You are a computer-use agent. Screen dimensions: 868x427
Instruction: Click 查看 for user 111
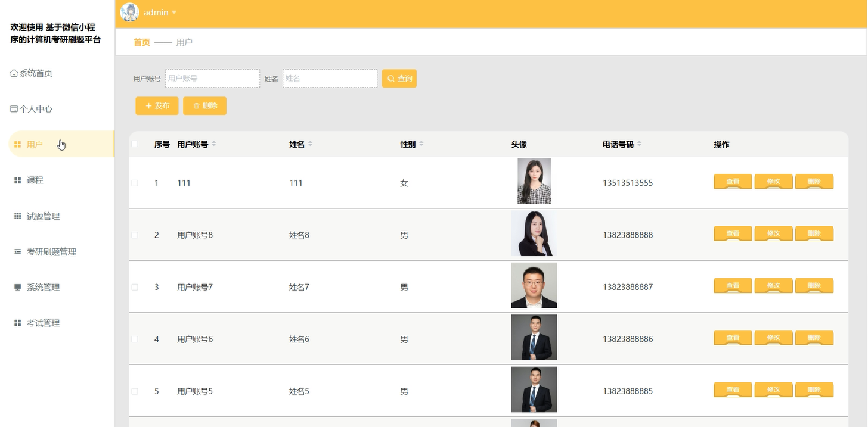(x=733, y=182)
